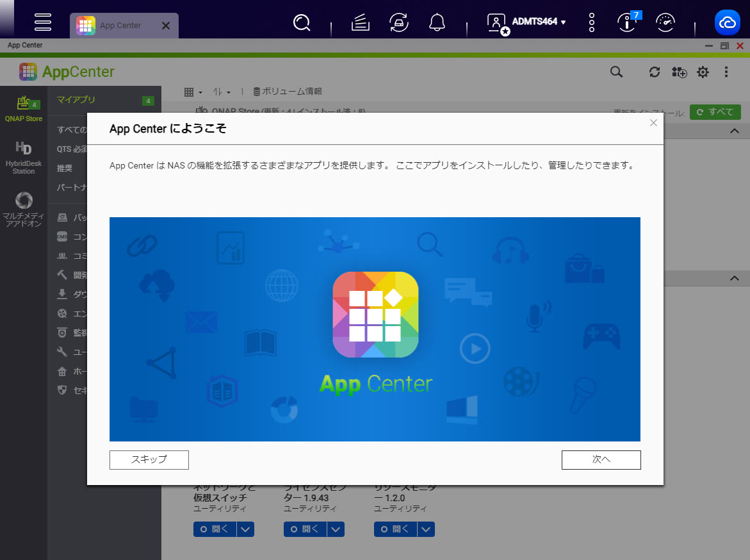The height and width of the screenshot is (560, 750).
Task: Open the license center 1.9.43 app
Action: [x=305, y=529]
